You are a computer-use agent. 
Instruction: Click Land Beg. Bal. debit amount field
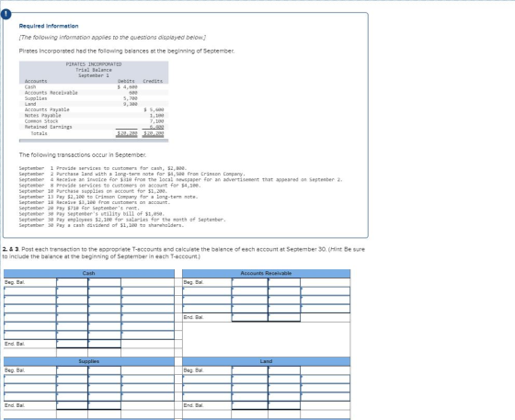[x=249, y=370]
